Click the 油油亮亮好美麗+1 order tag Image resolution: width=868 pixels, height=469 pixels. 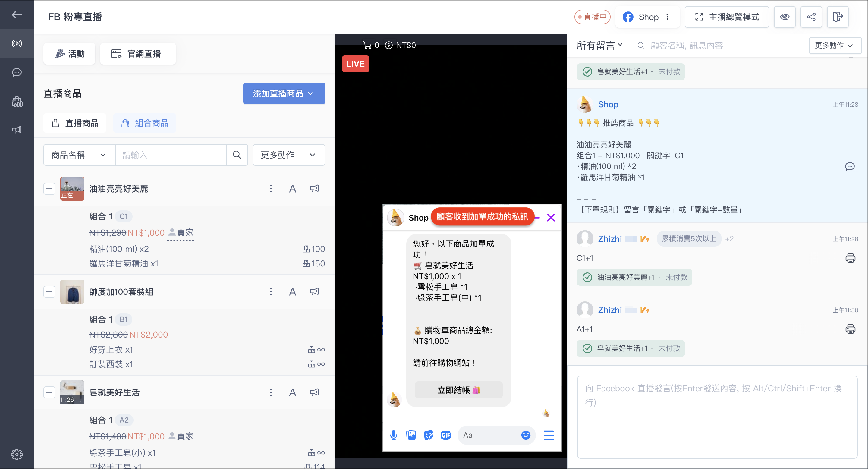tap(634, 277)
